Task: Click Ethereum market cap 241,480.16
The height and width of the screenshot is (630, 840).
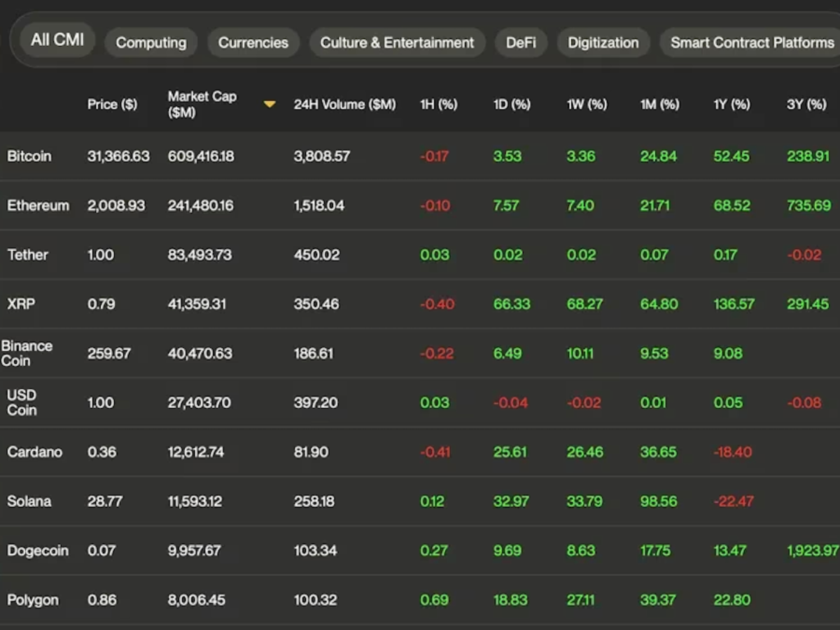Action: click(x=201, y=206)
